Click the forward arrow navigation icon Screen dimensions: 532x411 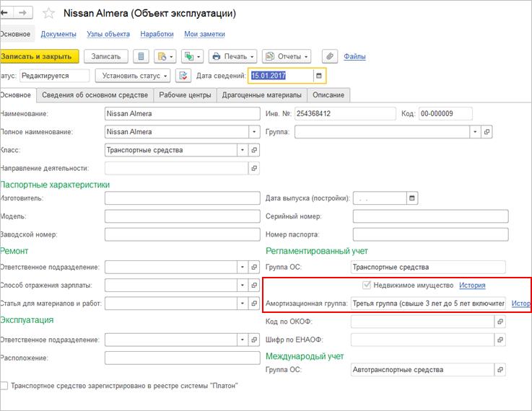[x=22, y=13]
